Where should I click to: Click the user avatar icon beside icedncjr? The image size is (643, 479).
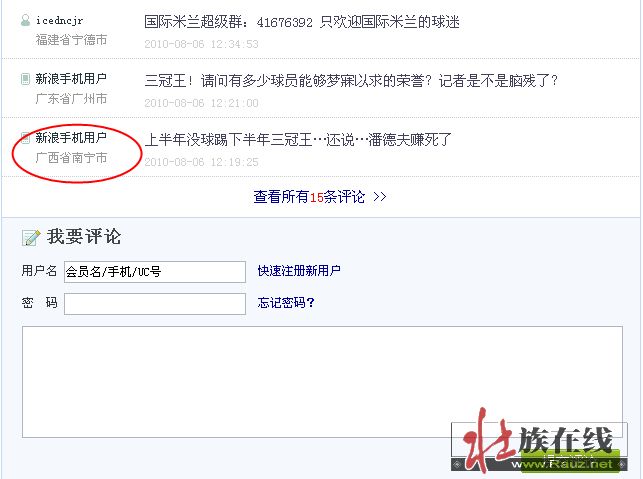[x=25, y=21]
